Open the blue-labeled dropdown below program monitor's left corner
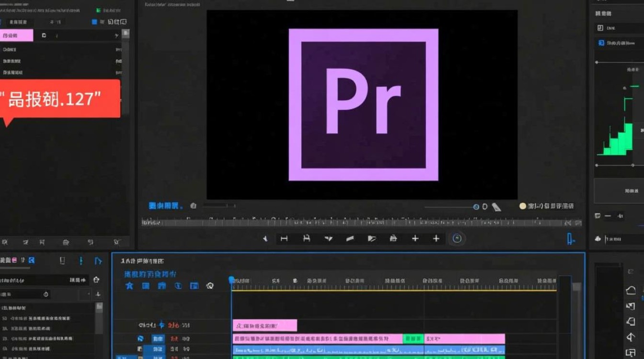The width and height of the screenshot is (644, 359). (x=166, y=206)
